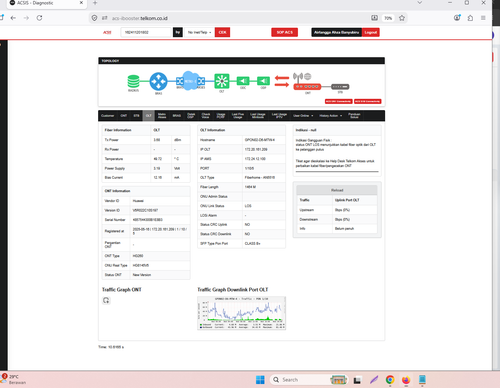Click the Reload button in the traffic panel

tap(337, 190)
